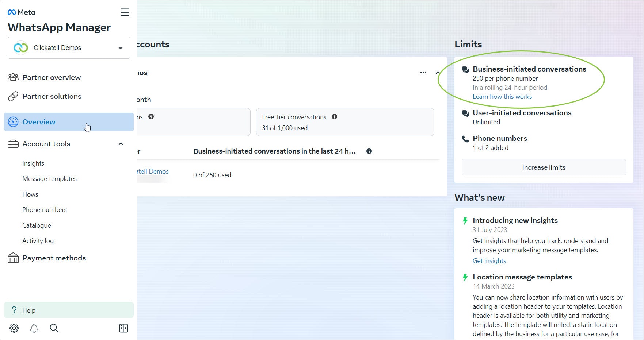644x340 pixels.
Task: Click the Phone numbers handset icon
Action: tap(465, 139)
